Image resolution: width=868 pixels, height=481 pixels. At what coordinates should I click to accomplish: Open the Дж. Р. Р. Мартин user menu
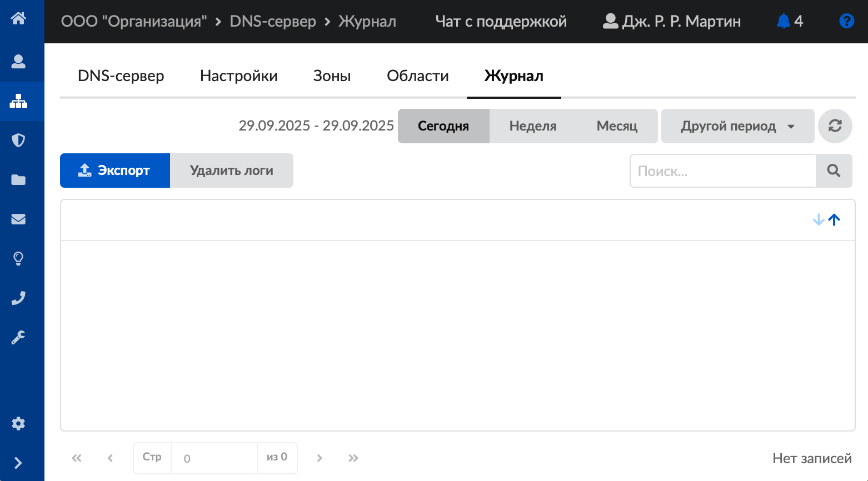672,21
